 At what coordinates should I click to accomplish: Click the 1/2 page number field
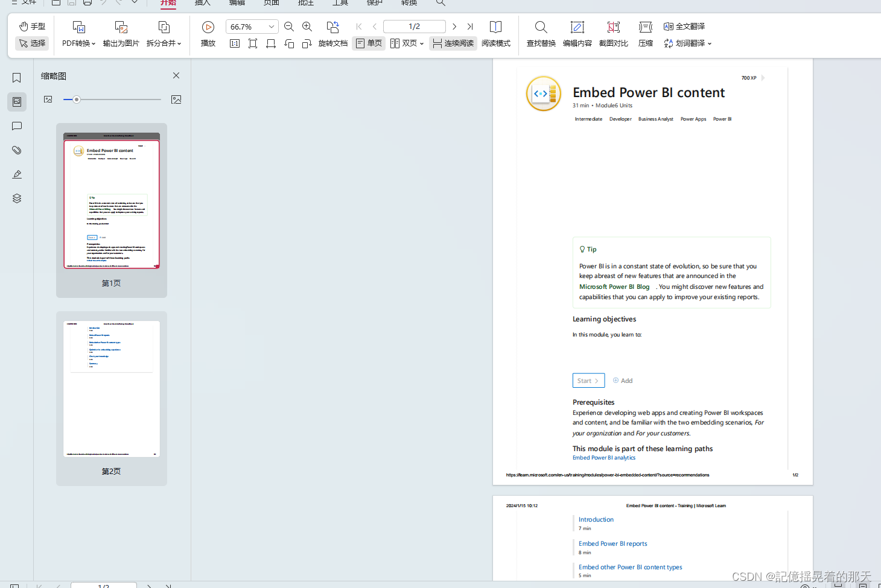[415, 27]
